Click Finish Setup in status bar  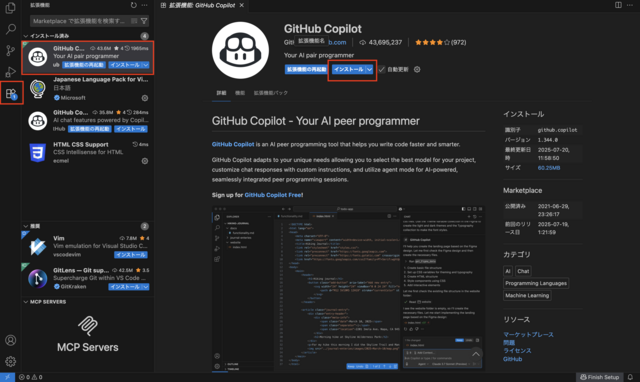(600, 377)
